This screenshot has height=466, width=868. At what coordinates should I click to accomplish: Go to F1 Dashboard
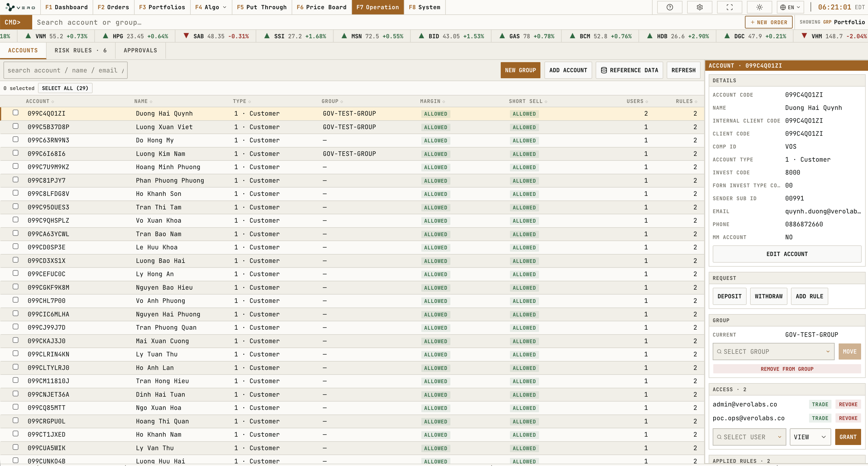click(66, 7)
